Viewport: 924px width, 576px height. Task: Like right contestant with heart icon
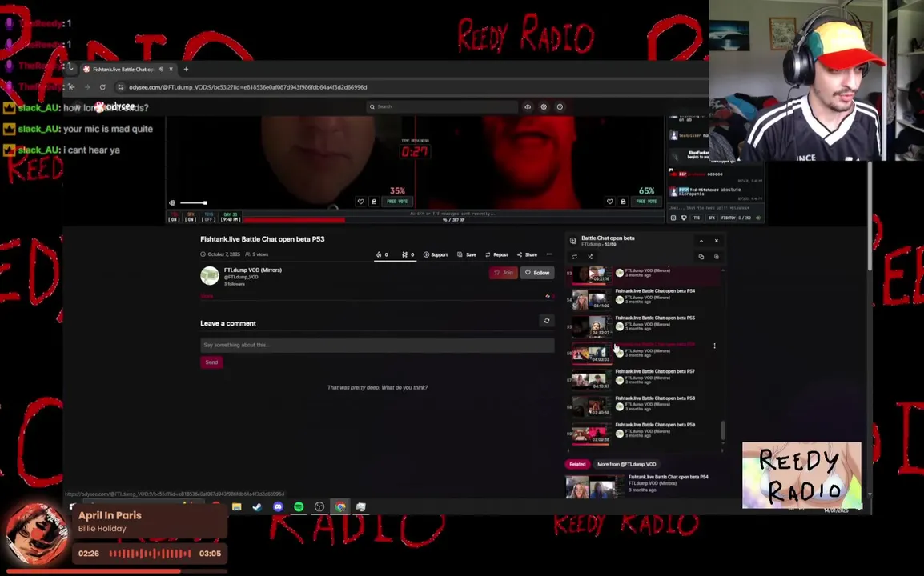point(610,202)
